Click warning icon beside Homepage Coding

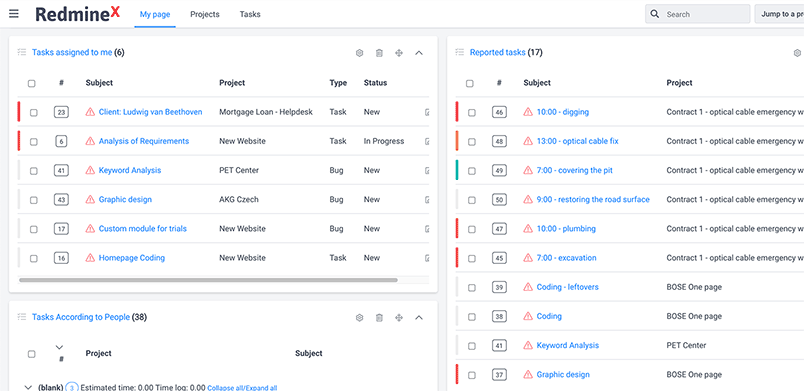(x=90, y=258)
